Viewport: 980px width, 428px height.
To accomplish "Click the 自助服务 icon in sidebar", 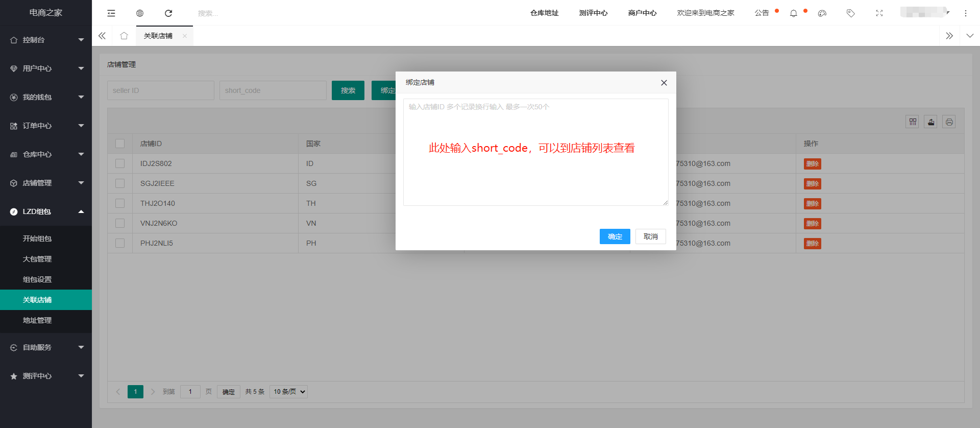I will click(x=14, y=347).
